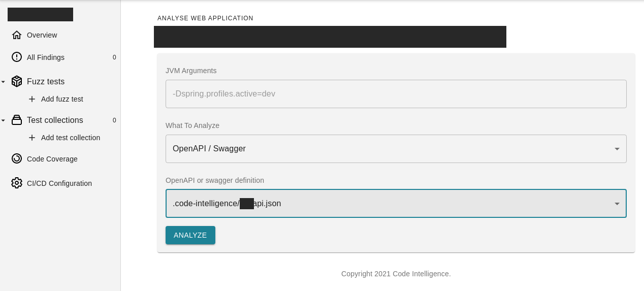
Task: Click the arrow on the OpenAPI / Swagger selector
Action: (617, 149)
